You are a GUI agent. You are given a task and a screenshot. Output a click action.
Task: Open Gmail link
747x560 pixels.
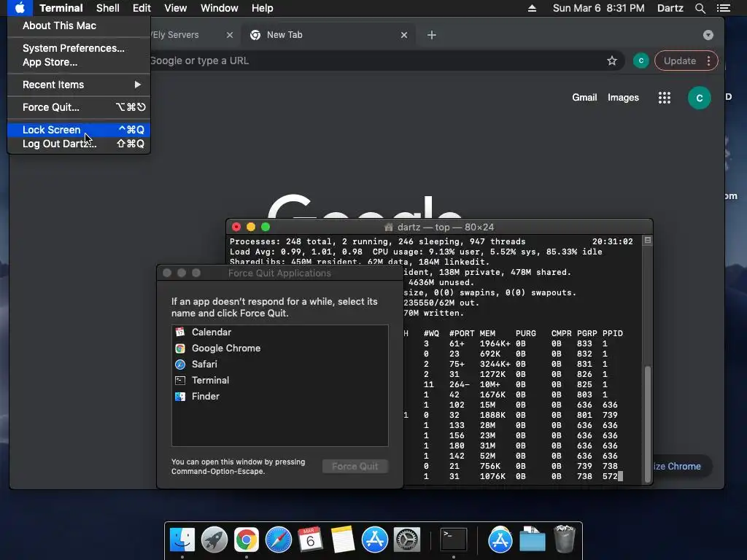pos(584,97)
